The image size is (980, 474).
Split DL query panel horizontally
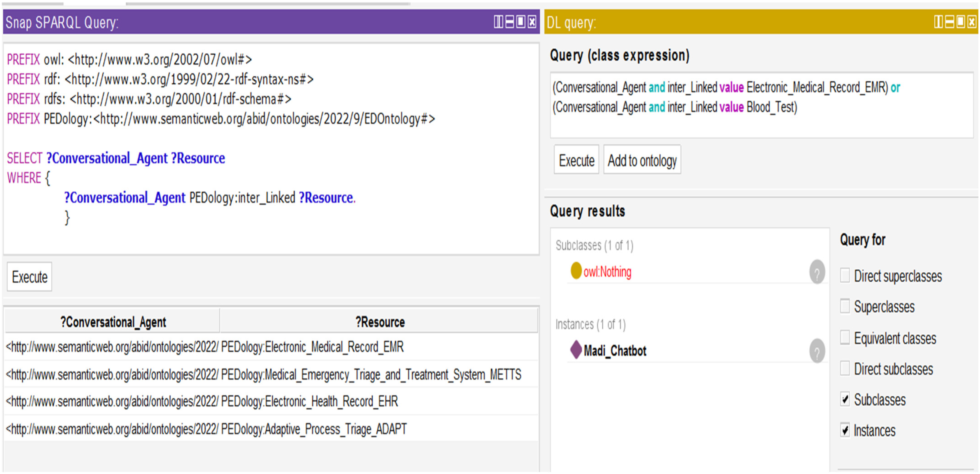(950, 22)
